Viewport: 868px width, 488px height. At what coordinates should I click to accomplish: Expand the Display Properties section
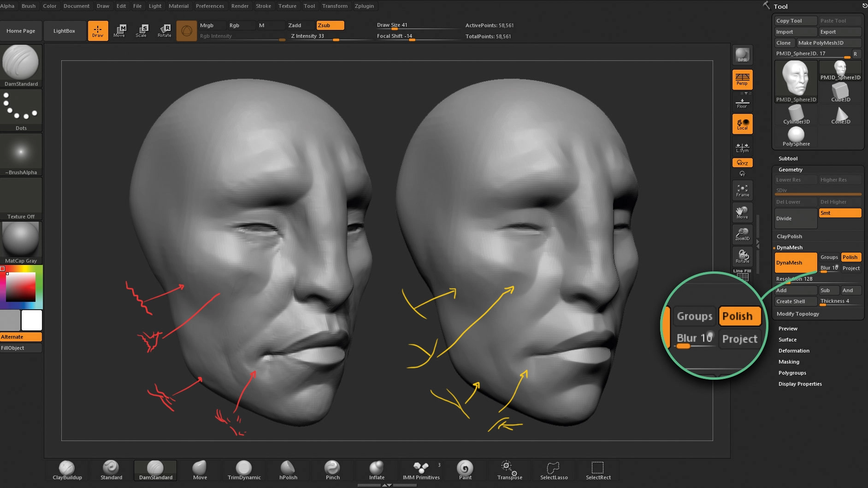pos(800,384)
